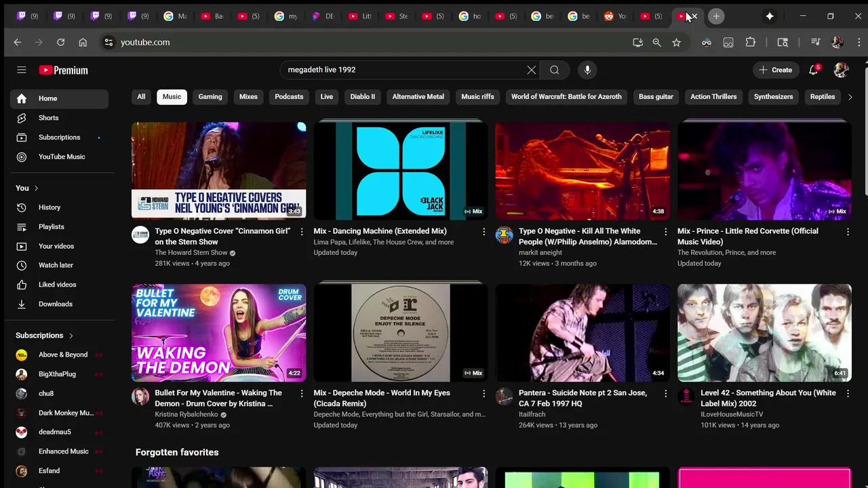Open the Esfand subscription
Image resolution: width=868 pixels, height=488 pixels.
pos(59,470)
